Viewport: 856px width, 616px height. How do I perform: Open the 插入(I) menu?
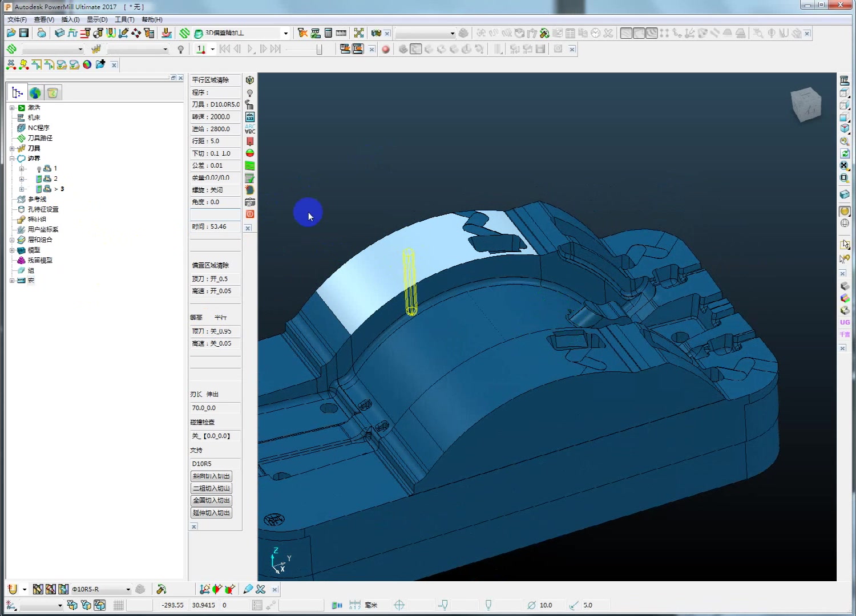click(70, 19)
